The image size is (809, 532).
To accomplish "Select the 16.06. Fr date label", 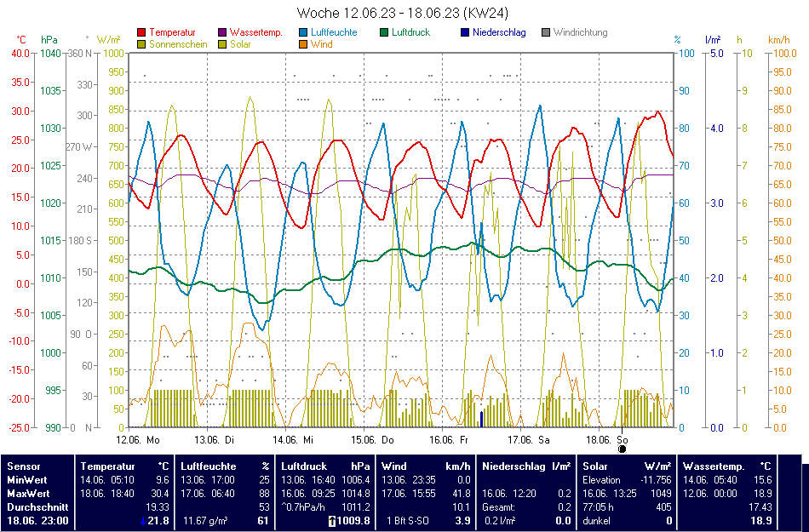I will pos(449,440).
